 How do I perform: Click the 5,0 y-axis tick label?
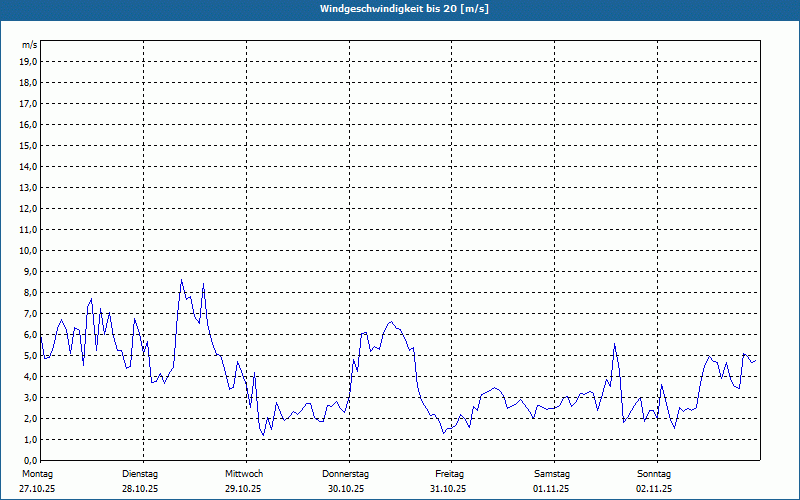pyautogui.click(x=31, y=356)
